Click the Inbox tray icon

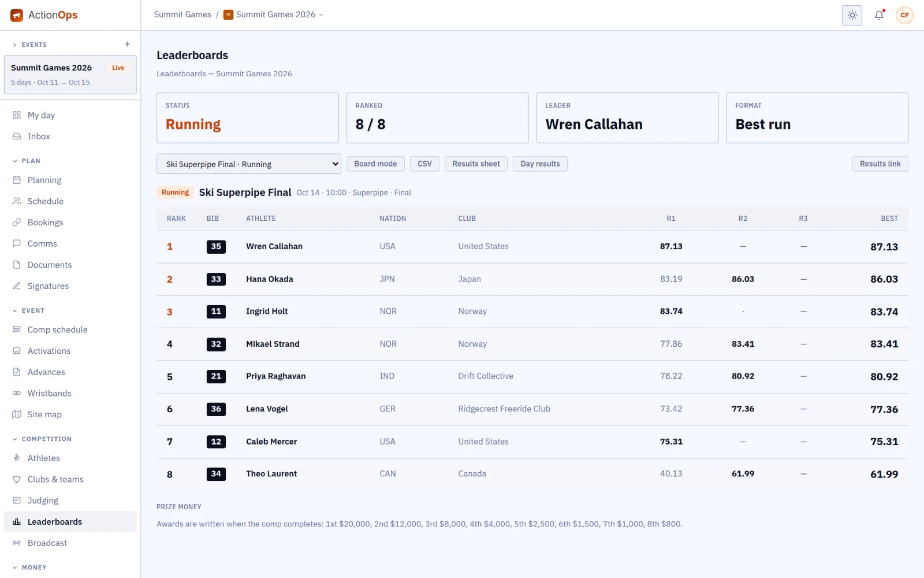coord(17,136)
